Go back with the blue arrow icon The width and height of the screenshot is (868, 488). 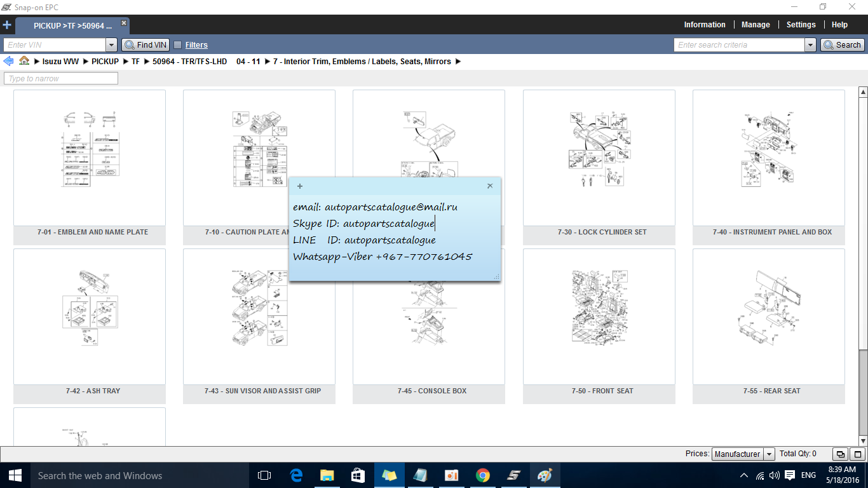pos(8,61)
